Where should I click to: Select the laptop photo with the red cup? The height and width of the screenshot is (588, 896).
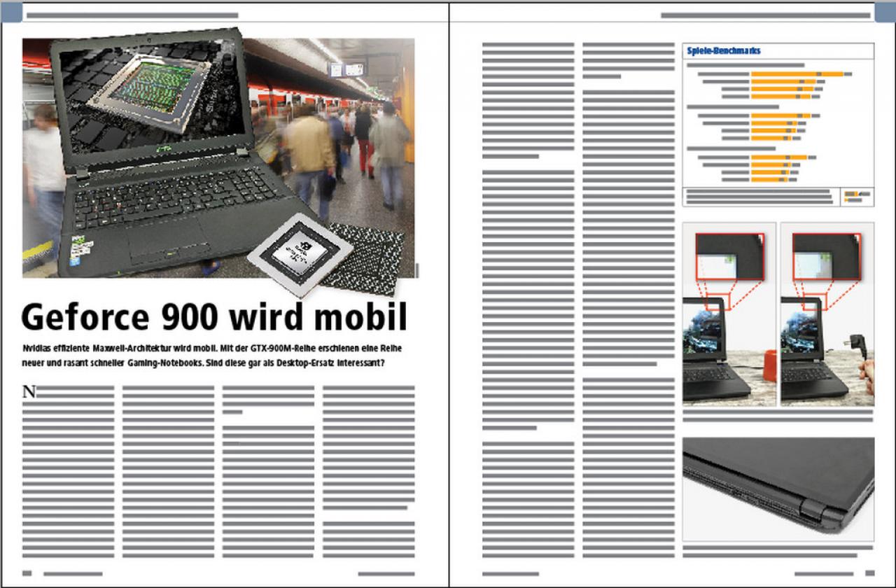pos(729,314)
